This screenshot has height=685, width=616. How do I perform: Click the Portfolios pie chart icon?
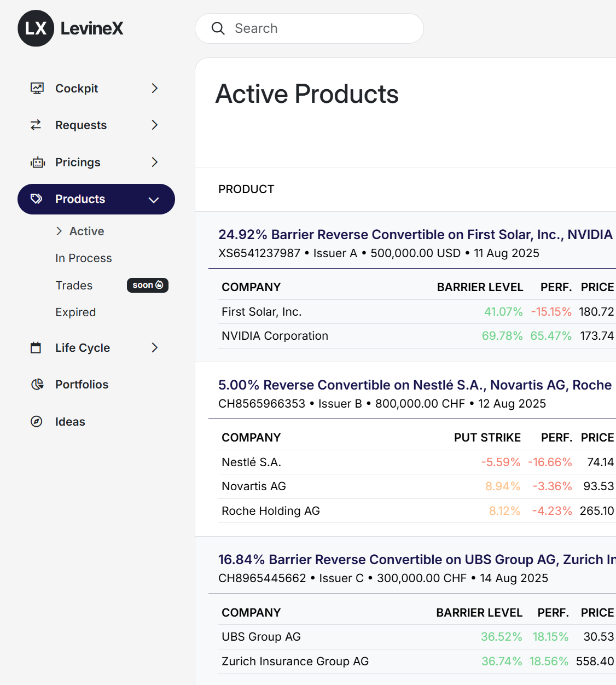point(36,384)
